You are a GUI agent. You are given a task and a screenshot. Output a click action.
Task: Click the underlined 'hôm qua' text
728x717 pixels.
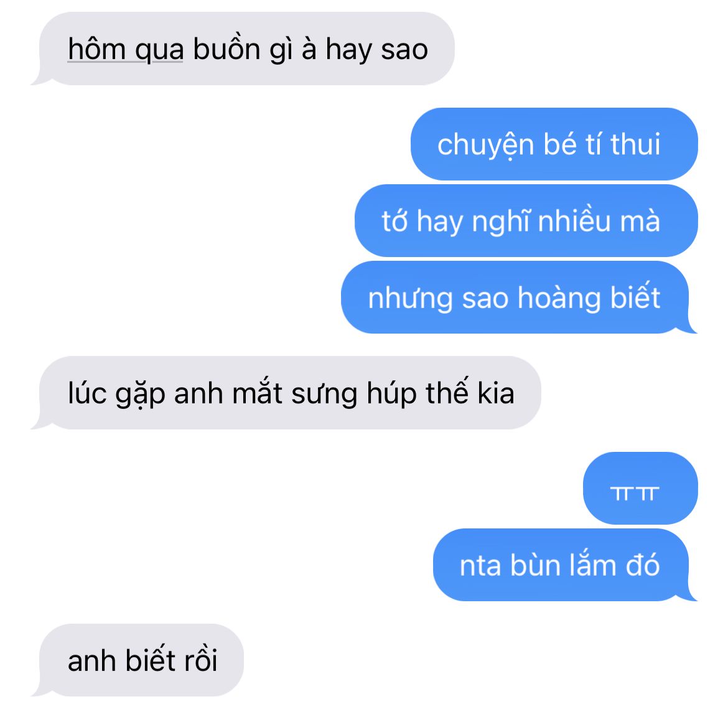(x=125, y=50)
